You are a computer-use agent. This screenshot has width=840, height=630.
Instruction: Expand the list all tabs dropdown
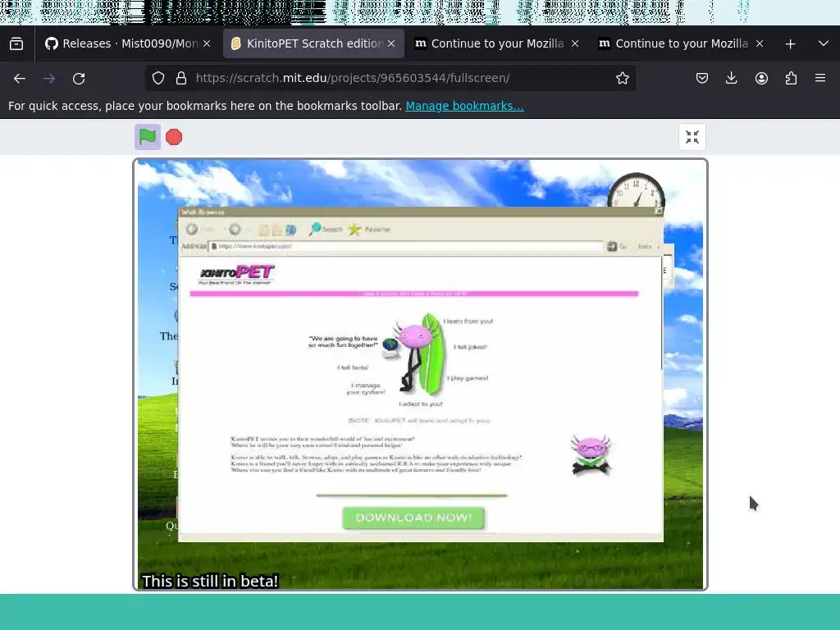pos(824,43)
